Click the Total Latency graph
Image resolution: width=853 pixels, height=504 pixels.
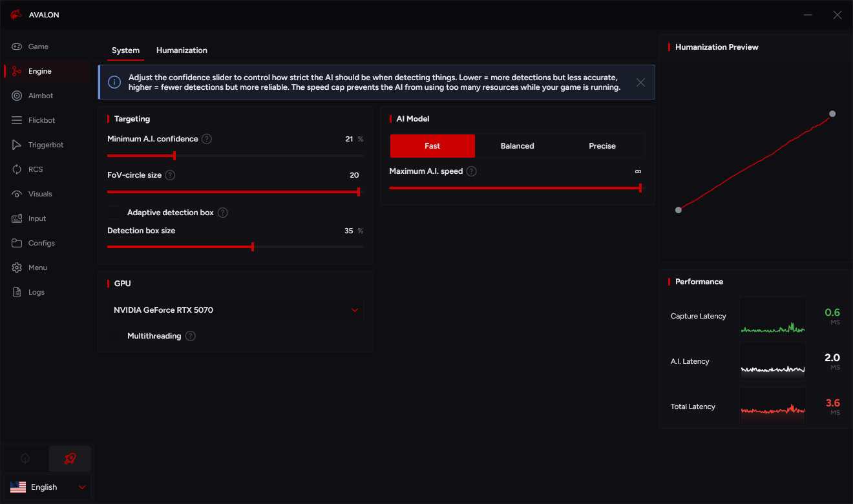(x=773, y=406)
